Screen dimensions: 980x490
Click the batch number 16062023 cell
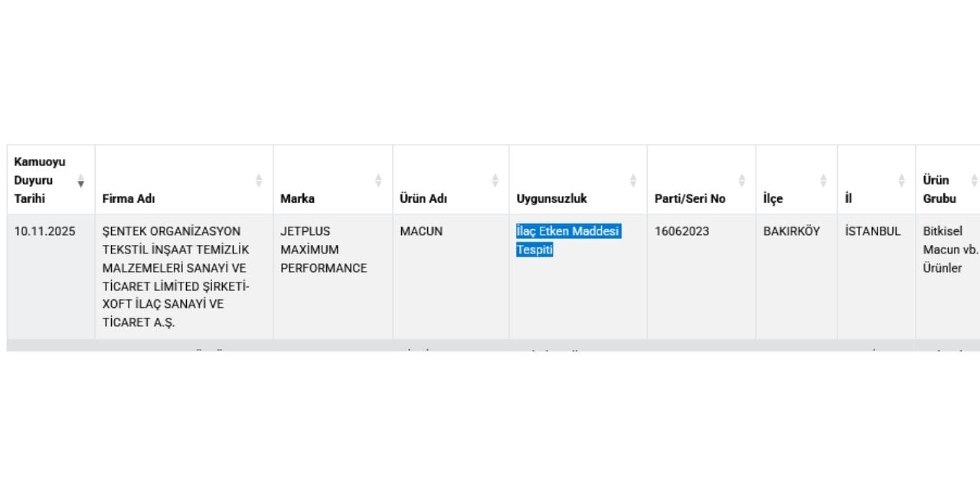pyautogui.click(x=682, y=231)
